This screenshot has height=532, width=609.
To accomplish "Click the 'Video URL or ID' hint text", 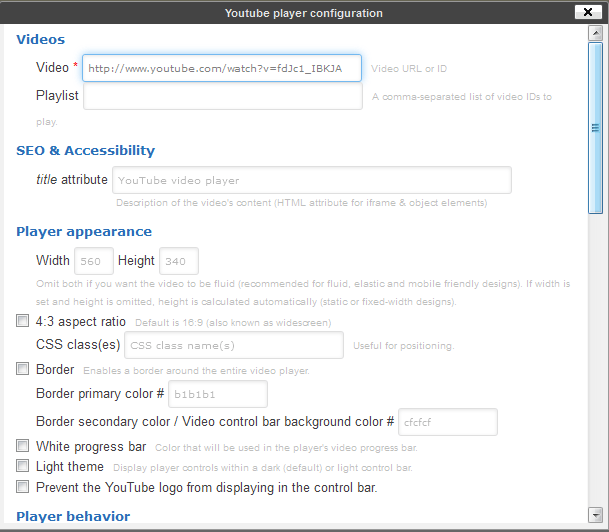I will [x=409, y=69].
